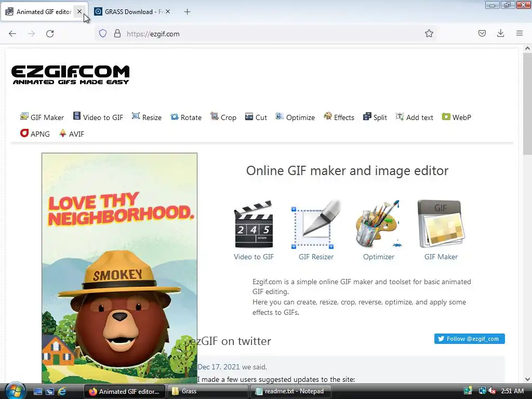The image size is (532, 399).
Task: Click the Video to GIF text link under clapperboard
Action: coord(254,257)
